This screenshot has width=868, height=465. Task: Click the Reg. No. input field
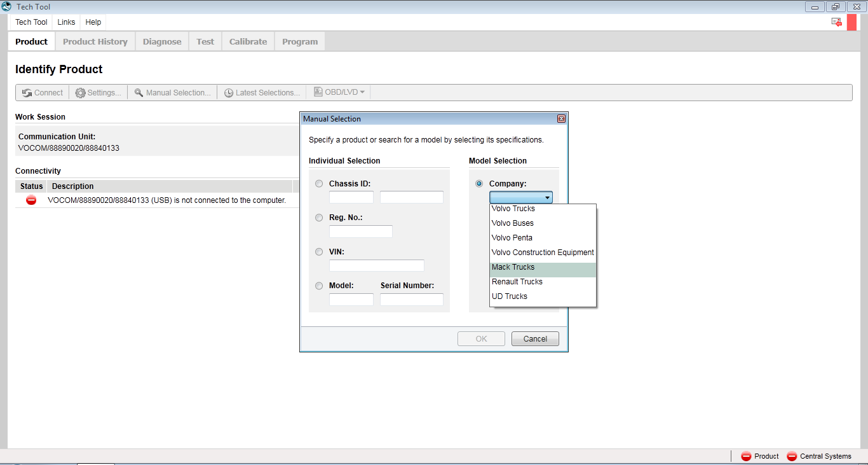point(361,232)
